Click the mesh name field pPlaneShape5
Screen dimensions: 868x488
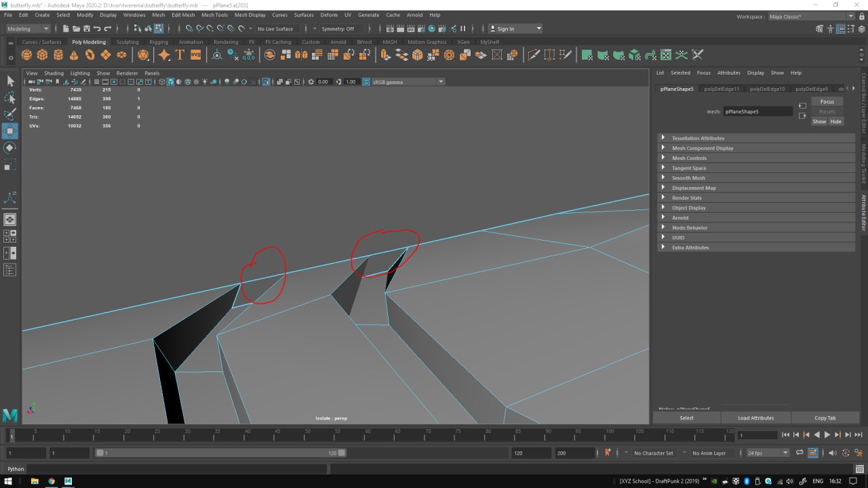757,111
